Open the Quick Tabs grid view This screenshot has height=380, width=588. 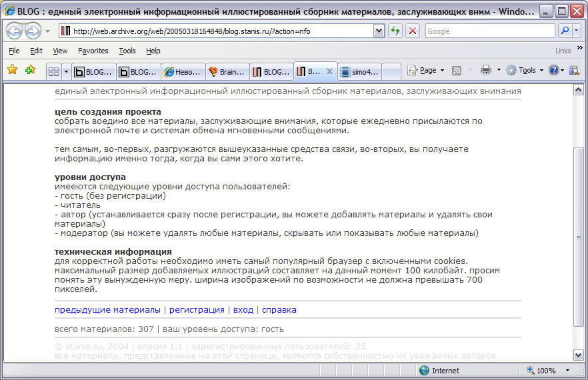click(54, 71)
